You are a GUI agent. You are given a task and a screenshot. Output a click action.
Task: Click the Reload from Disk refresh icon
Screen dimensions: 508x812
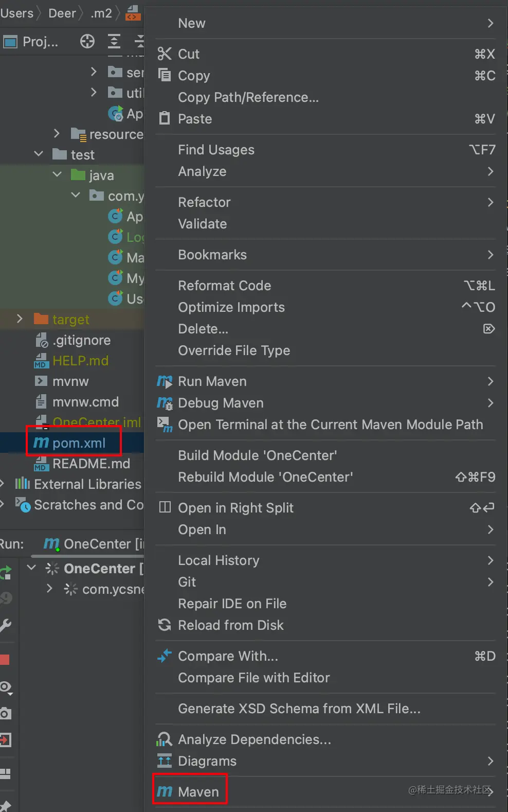(x=165, y=625)
